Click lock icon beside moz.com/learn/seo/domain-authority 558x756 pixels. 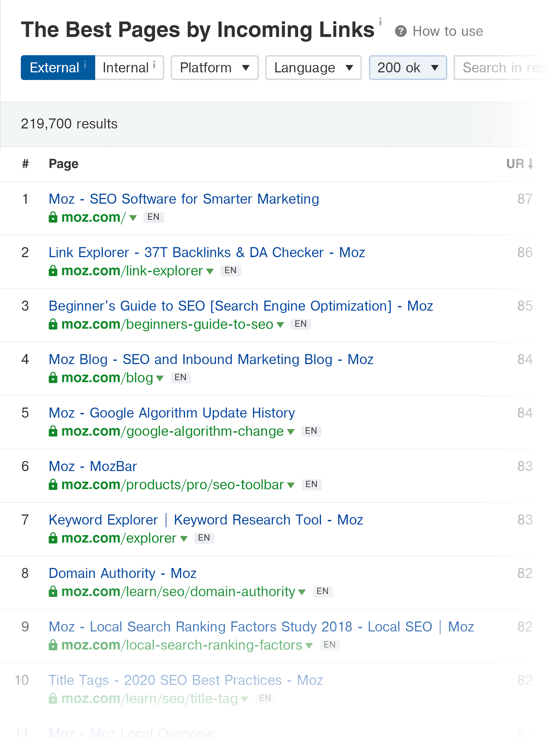tap(53, 591)
